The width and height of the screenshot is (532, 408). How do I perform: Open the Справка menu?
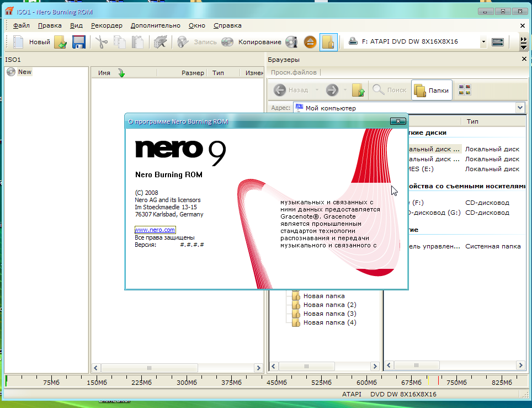[227, 25]
